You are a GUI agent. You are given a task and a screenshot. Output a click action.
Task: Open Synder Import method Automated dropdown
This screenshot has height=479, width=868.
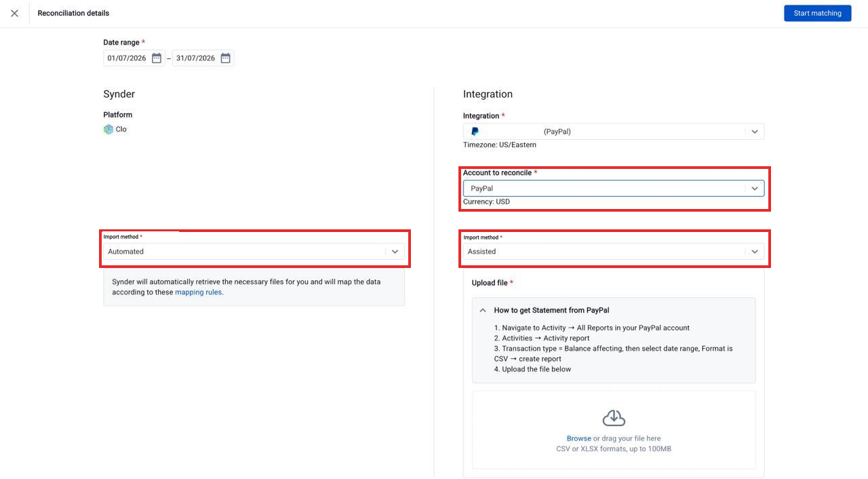[x=254, y=252]
